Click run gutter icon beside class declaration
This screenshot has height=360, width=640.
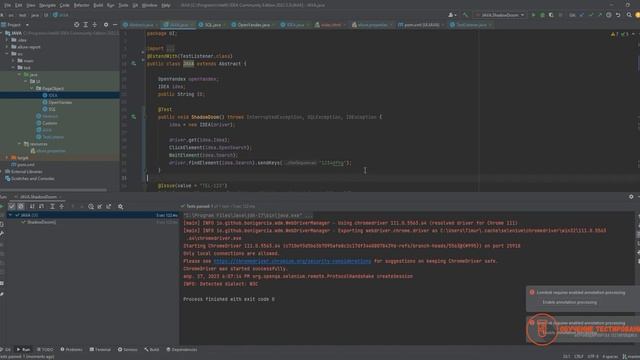pos(133,64)
